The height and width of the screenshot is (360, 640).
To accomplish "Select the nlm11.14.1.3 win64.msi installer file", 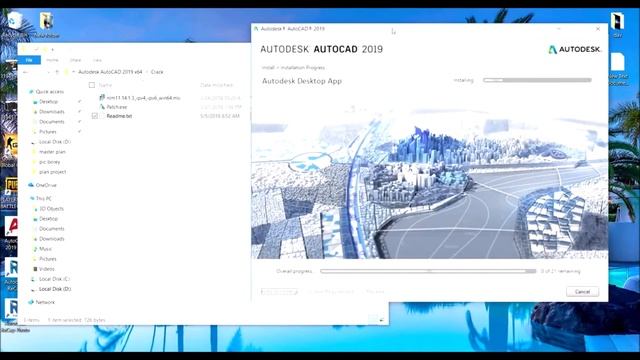I will coord(143,98).
